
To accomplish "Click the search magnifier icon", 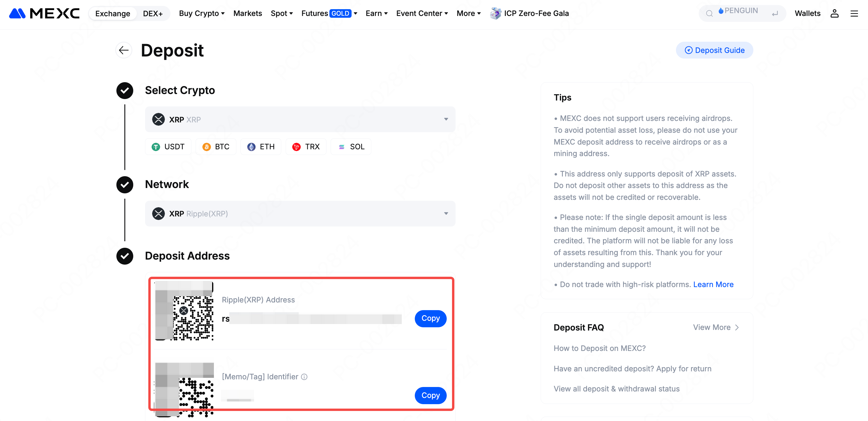I will pyautogui.click(x=709, y=14).
